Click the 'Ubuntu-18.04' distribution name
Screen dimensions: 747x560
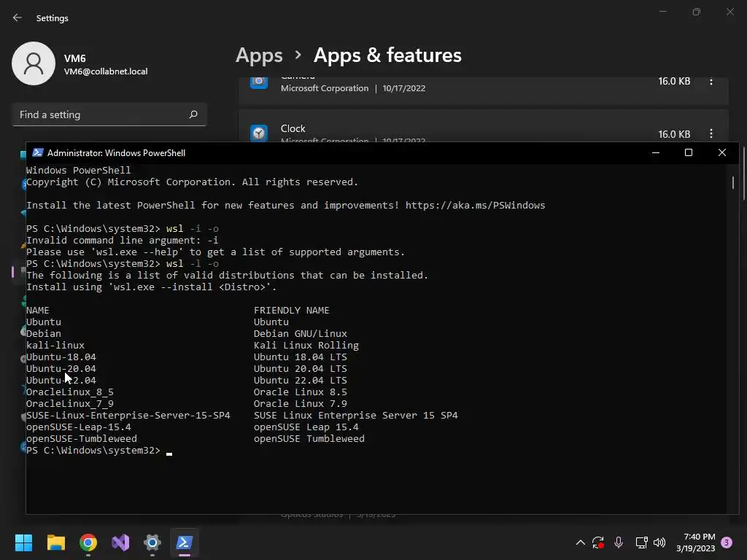61,357
